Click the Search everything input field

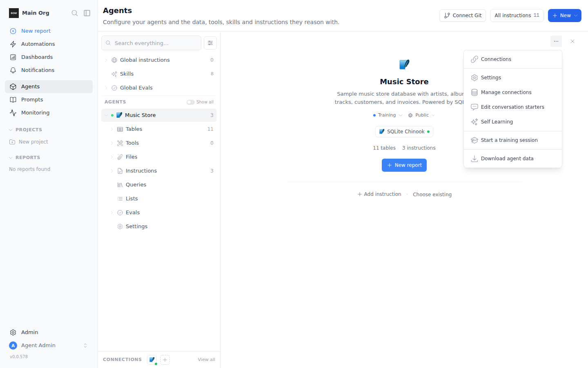[x=151, y=43]
